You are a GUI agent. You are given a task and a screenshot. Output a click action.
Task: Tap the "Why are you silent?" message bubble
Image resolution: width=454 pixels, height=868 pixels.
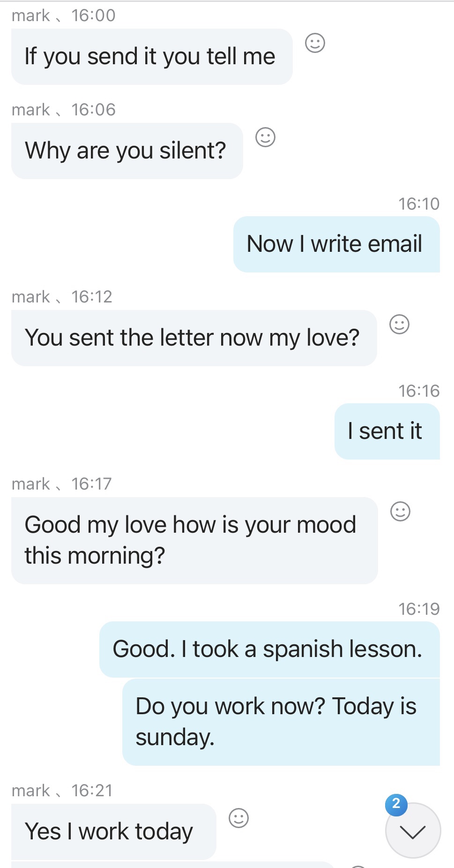click(x=127, y=151)
